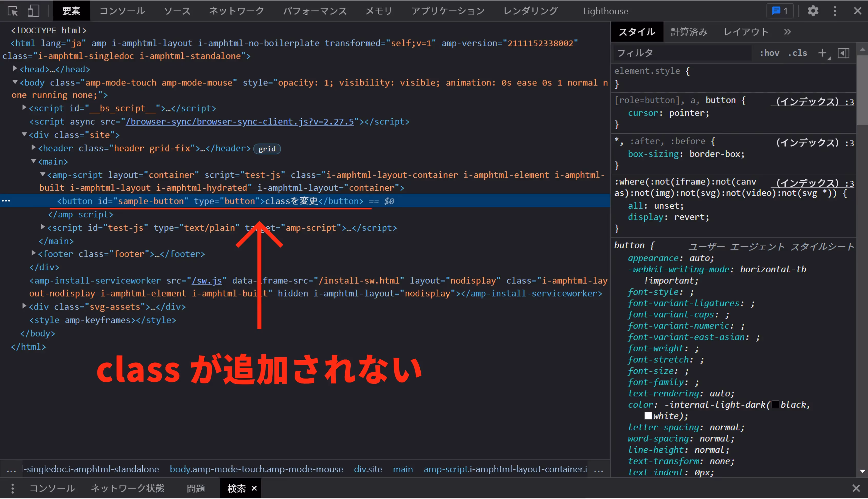Expand the __bs_script__ script node
868x499 pixels.
pos(24,108)
